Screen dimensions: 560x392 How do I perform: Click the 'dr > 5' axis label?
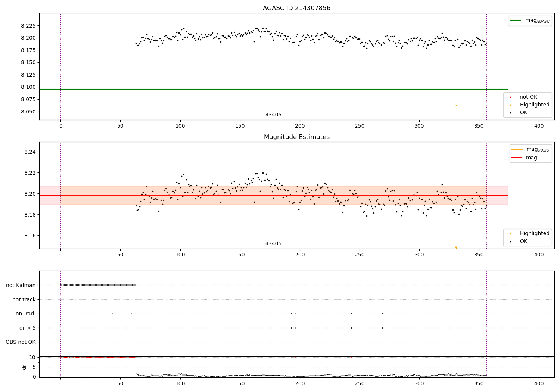[x=28, y=328]
